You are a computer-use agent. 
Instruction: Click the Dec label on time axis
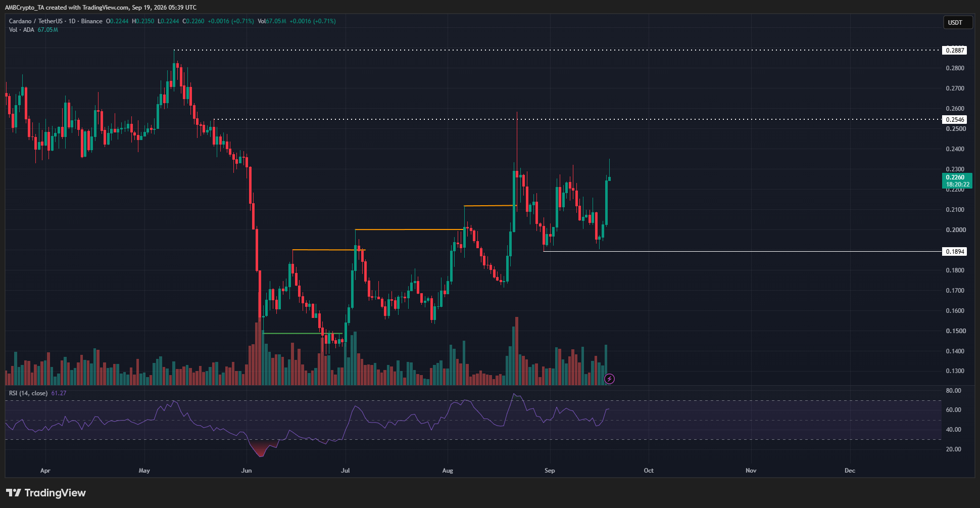tap(850, 471)
